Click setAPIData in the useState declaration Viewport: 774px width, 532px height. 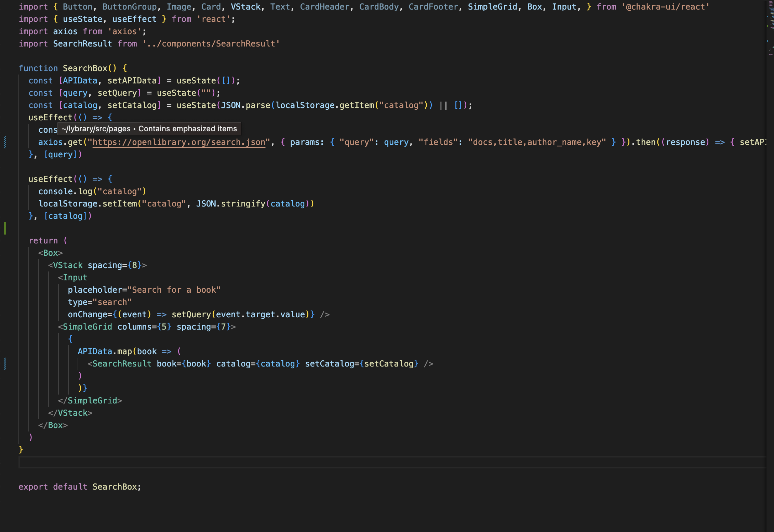(x=132, y=81)
